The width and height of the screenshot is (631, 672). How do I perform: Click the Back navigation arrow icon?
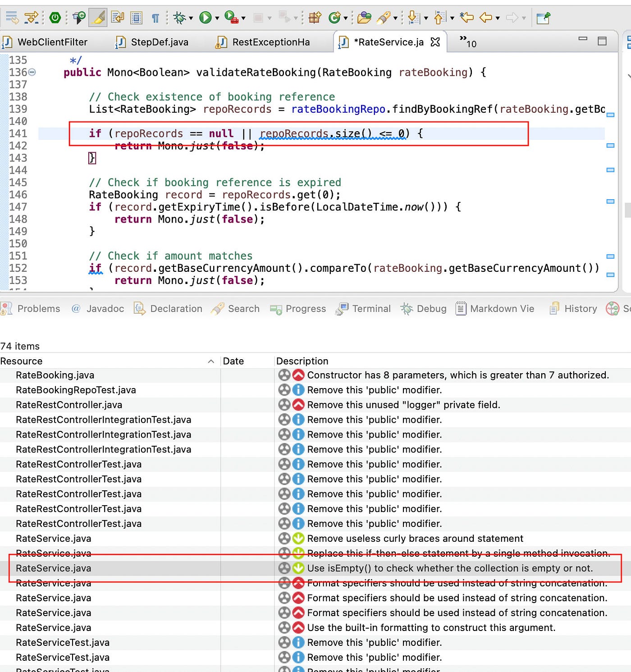point(485,18)
